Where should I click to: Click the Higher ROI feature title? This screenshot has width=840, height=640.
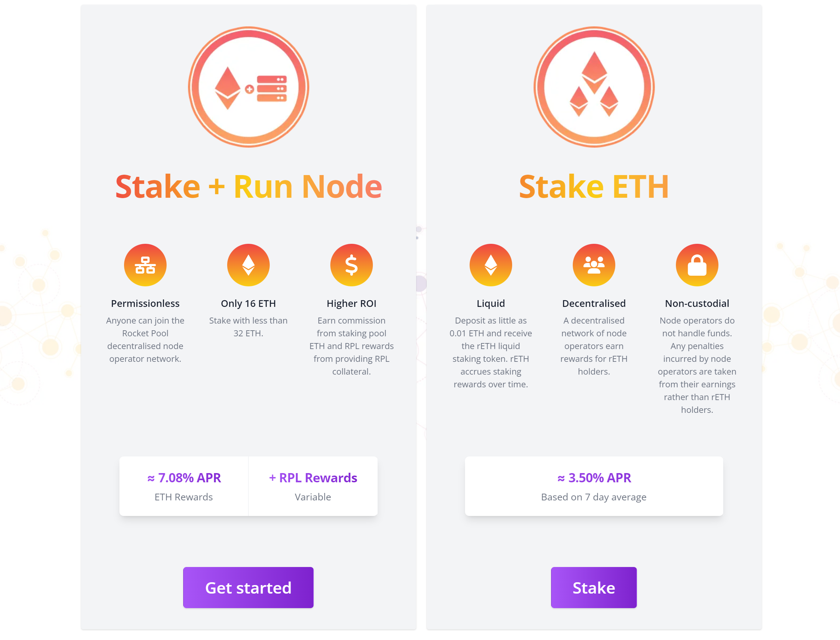(x=351, y=303)
